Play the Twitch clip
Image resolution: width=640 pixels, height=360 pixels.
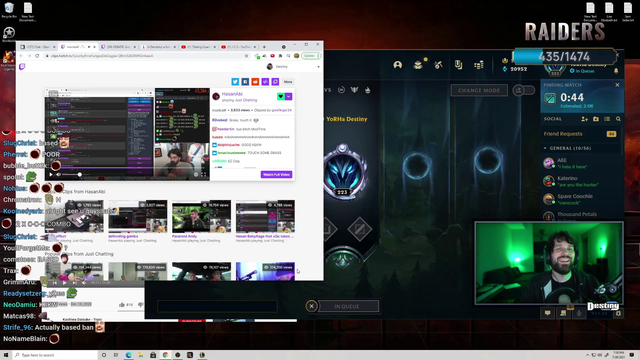(51, 175)
